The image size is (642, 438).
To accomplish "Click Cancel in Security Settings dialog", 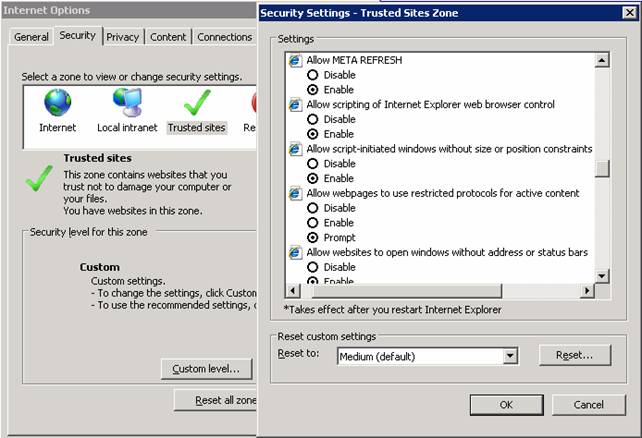I will tap(588, 405).
